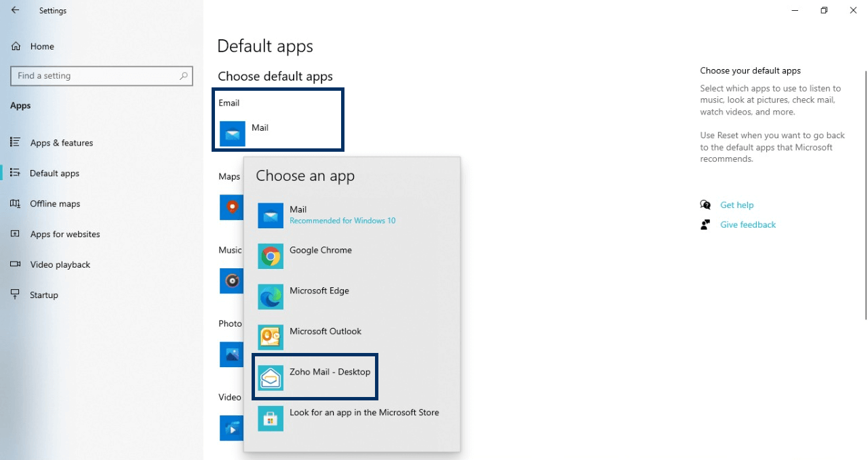Image resolution: width=868 pixels, height=460 pixels.
Task: Click the Default apps sidebar icon
Action: [x=16, y=173]
